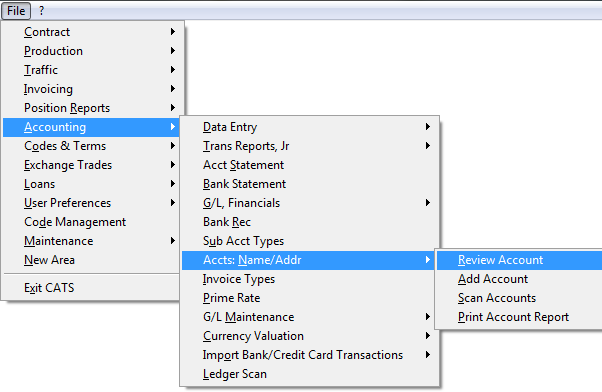602x392 pixels.
Task: Open G/L Maintenance submenu
Action: point(309,317)
